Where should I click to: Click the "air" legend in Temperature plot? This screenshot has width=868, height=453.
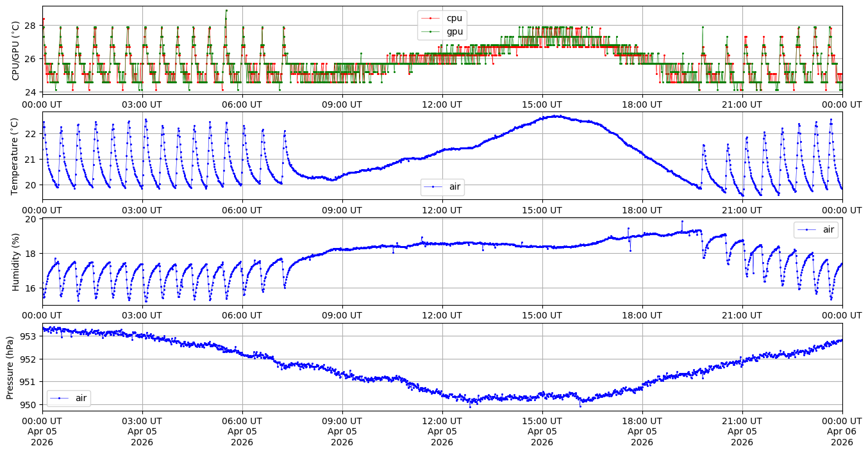[x=442, y=187]
